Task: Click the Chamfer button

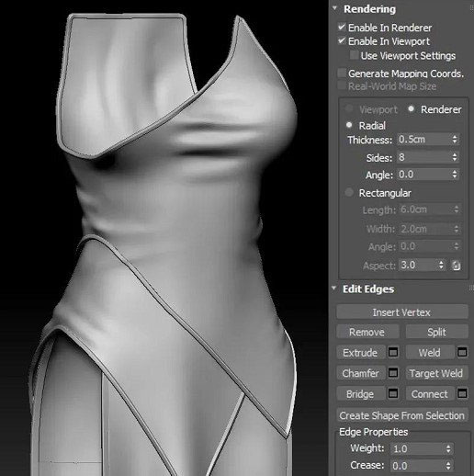Action: pyautogui.click(x=360, y=373)
